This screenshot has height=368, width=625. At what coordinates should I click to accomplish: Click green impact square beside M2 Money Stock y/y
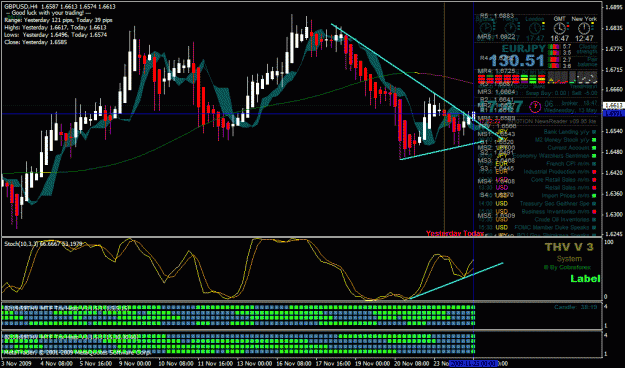pos(594,140)
